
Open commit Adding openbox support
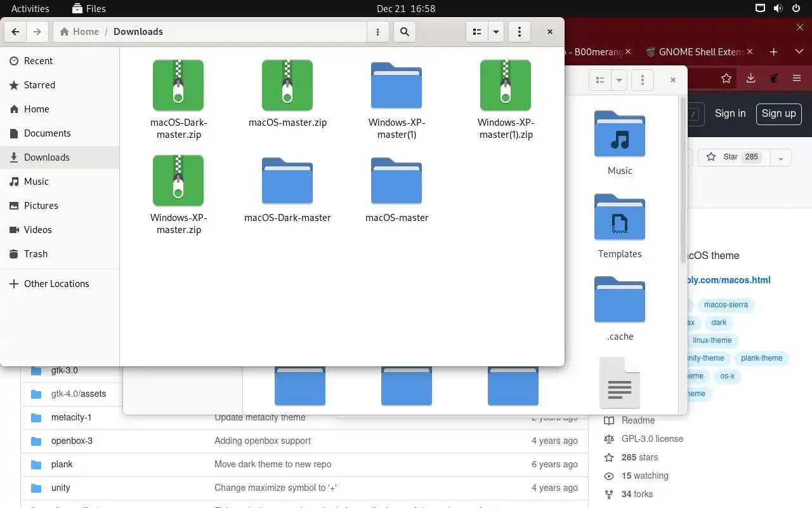pyautogui.click(x=263, y=441)
